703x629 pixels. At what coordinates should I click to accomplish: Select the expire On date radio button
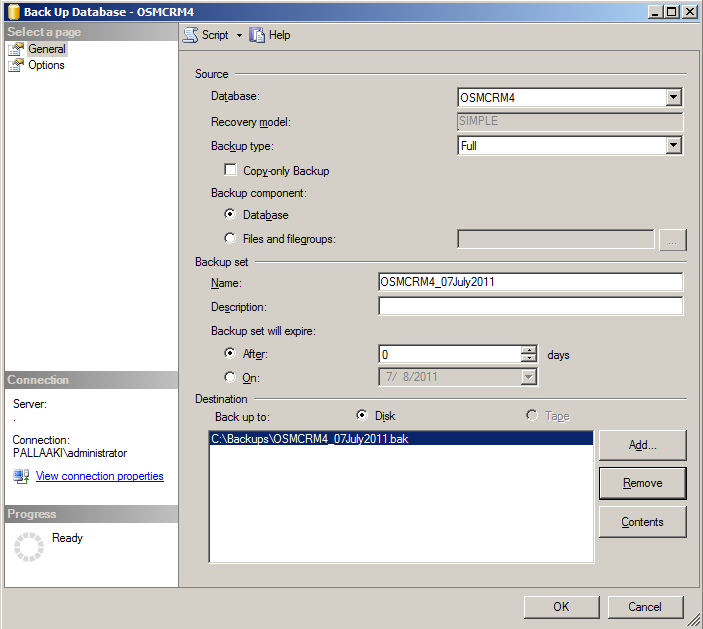click(x=231, y=377)
